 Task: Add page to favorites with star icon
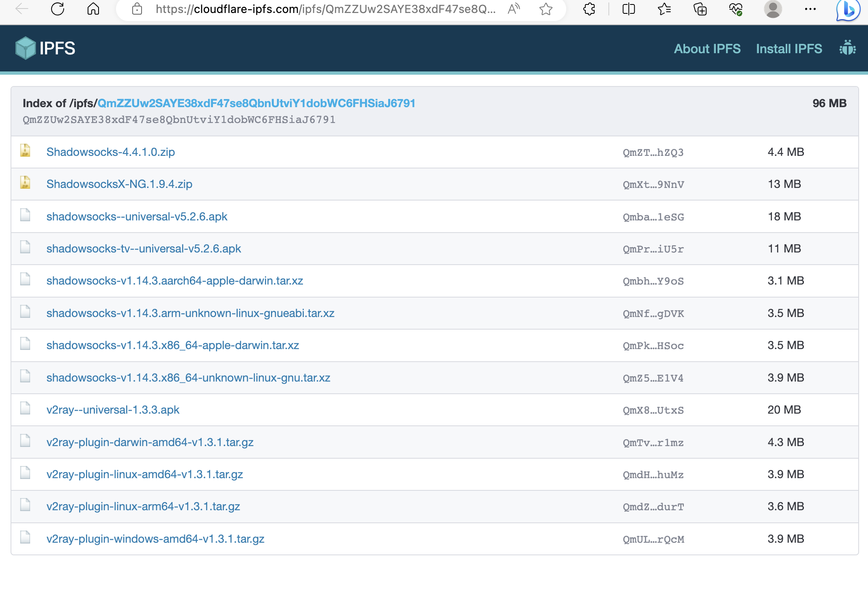[546, 9]
